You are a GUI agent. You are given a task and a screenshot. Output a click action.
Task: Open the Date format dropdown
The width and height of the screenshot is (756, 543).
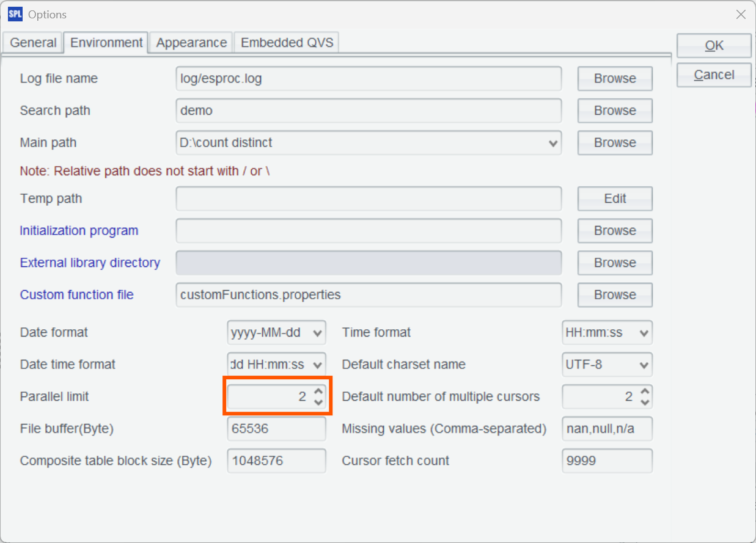(317, 332)
